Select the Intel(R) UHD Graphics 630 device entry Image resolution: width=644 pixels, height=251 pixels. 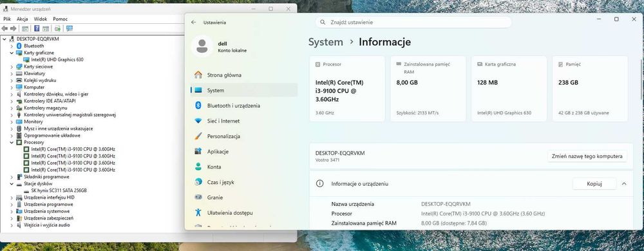57,59
